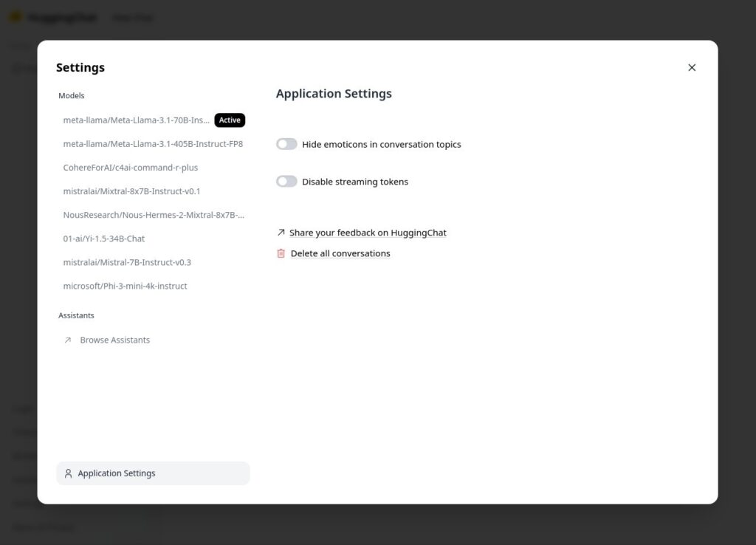Click the arrow icon beside Browse Assistants
Screen dimensions: 756x545
click(68, 340)
